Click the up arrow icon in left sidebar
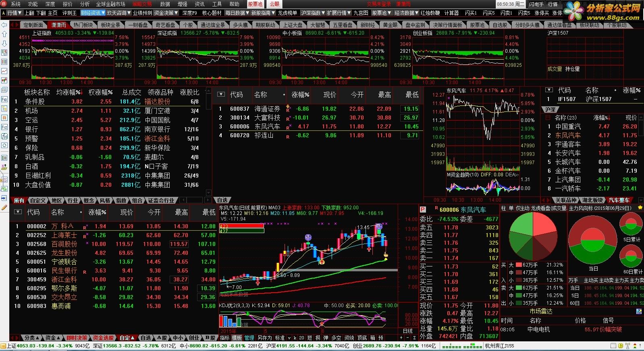 (x=4, y=34)
